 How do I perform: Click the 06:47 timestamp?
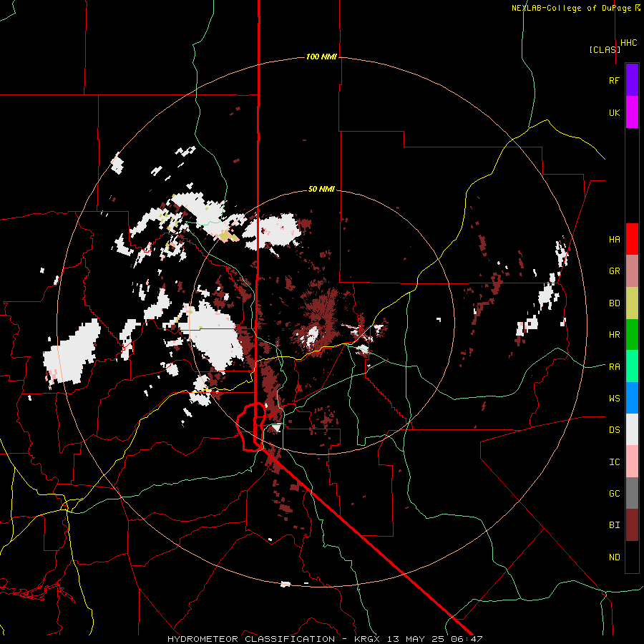click(x=467, y=639)
